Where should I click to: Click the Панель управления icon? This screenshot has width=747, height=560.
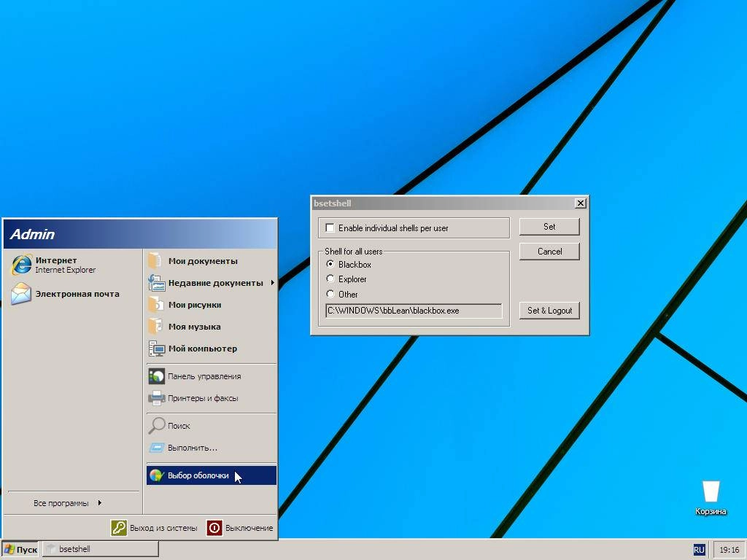[156, 376]
